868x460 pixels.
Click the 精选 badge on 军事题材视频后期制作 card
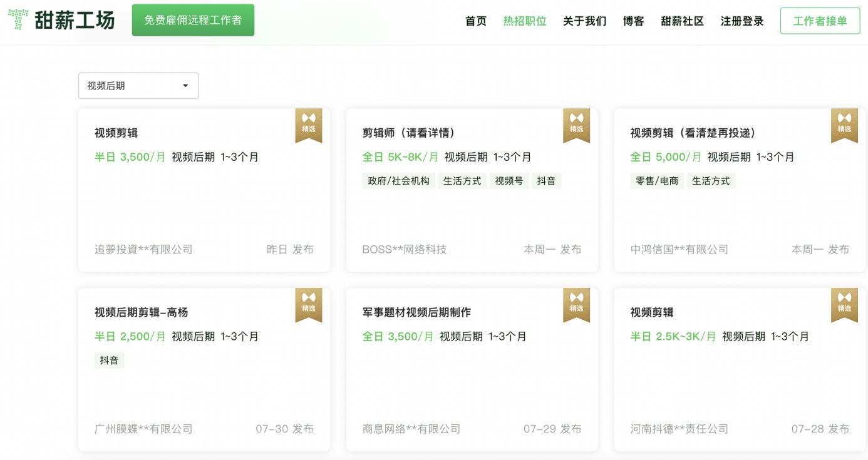[577, 305]
